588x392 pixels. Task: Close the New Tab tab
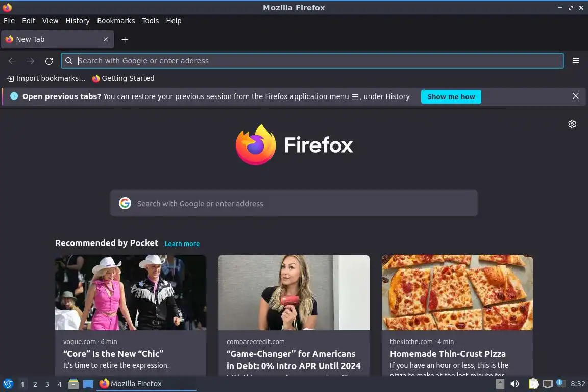tap(106, 39)
